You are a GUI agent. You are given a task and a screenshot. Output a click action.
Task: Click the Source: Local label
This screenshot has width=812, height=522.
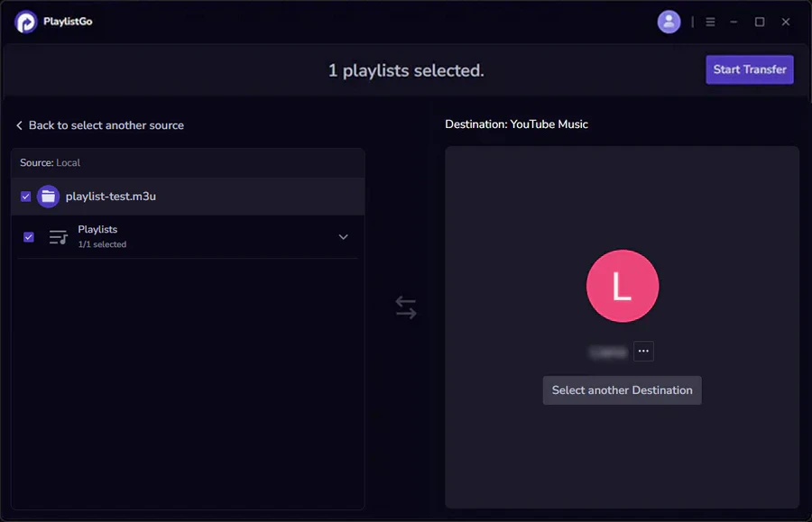pos(51,162)
